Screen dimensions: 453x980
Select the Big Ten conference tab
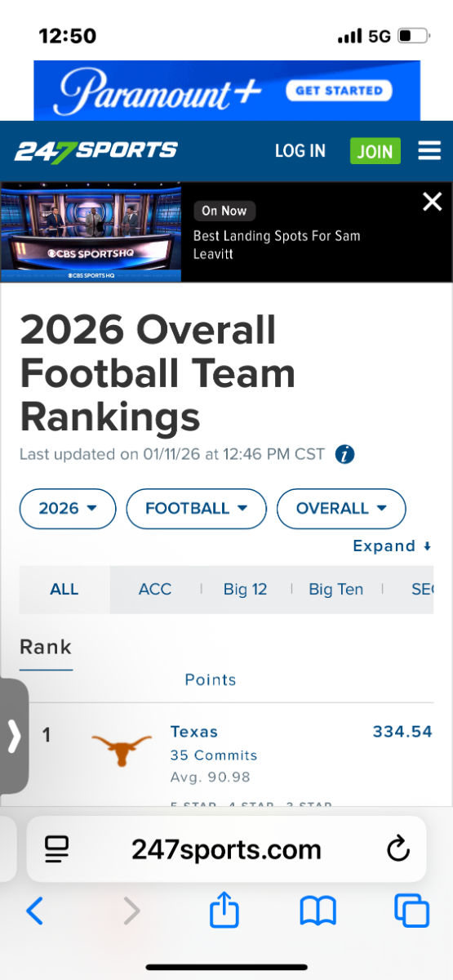coord(335,589)
